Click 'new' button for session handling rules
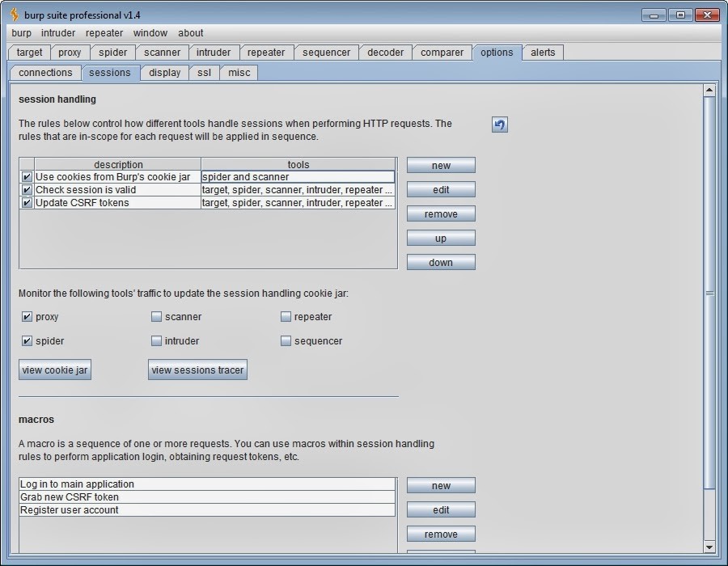 click(441, 165)
